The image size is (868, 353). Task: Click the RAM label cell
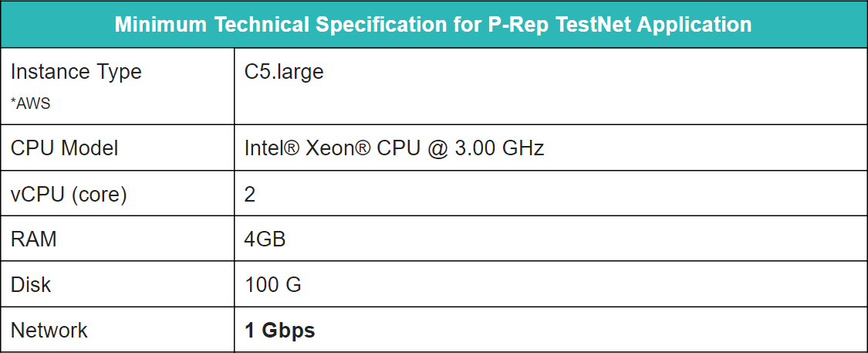[117, 239]
